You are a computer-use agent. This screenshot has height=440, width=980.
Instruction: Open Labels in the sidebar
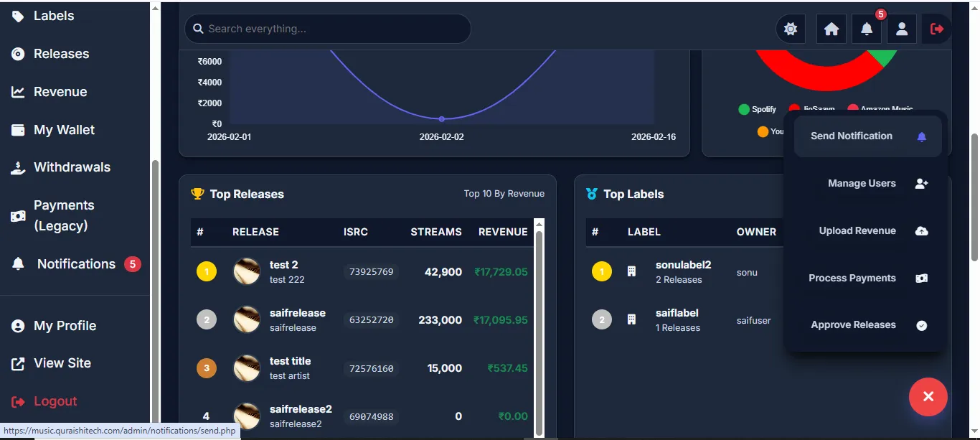tap(54, 16)
